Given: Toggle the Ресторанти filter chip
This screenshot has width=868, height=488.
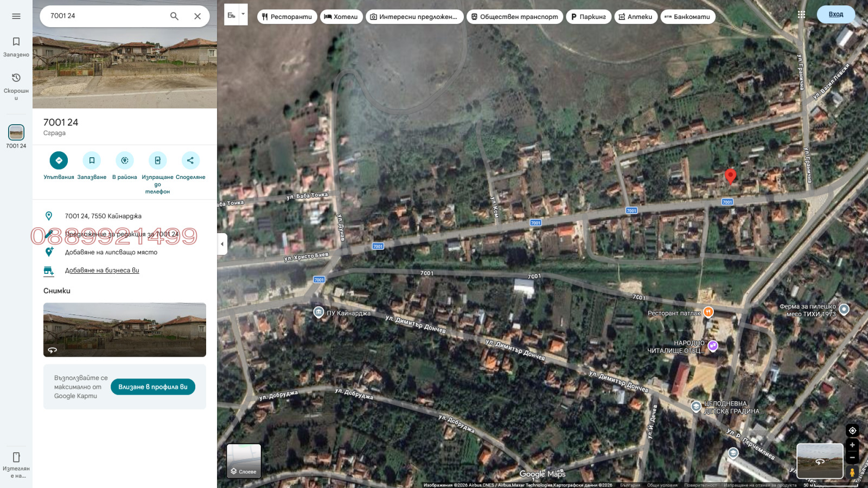Looking at the screenshot, I should pyautogui.click(x=287, y=16).
